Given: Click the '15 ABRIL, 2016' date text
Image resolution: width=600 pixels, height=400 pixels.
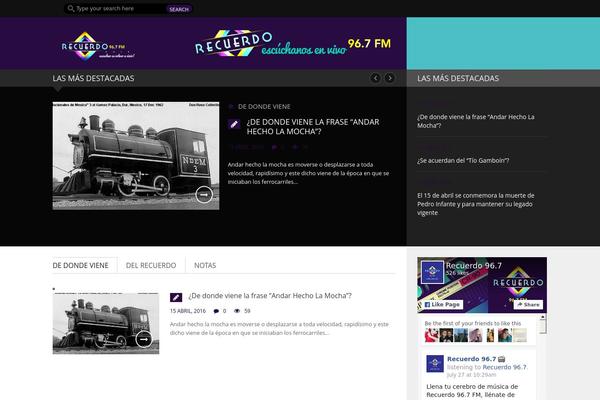Looking at the screenshot, I should coord(188,311).
